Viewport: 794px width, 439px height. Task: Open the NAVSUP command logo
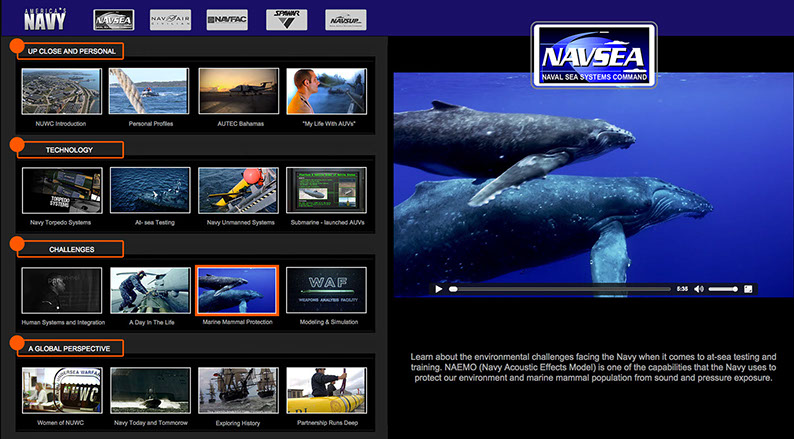(345, 19)
